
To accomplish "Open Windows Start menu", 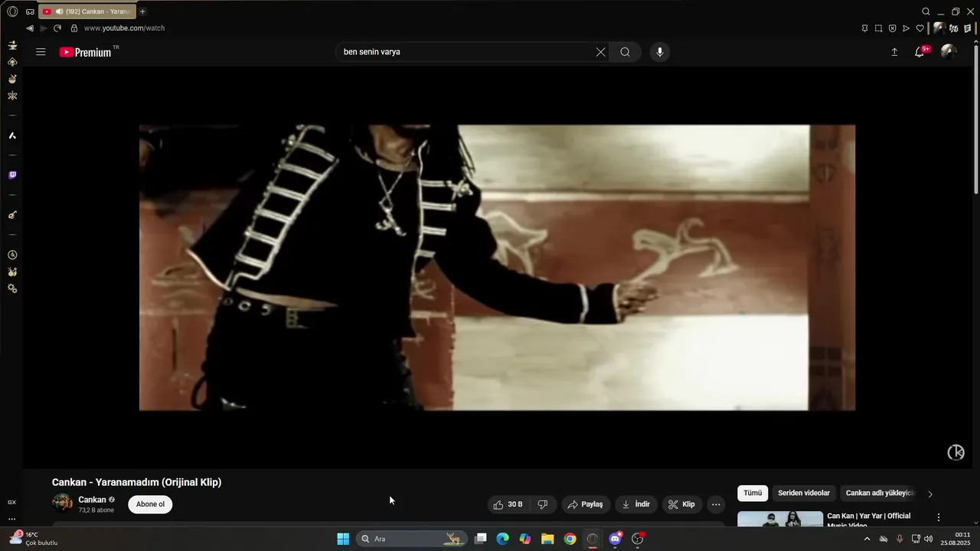I will [343, 539].
